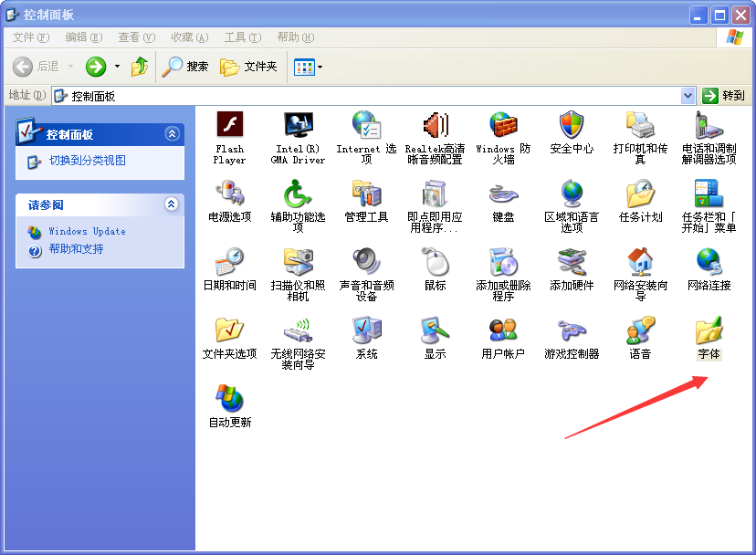The width and height of the screenshot is (756, 555).
Task: Open 声音和音频设备 icon
Action: pyautogui.click(x=366, y=261)
